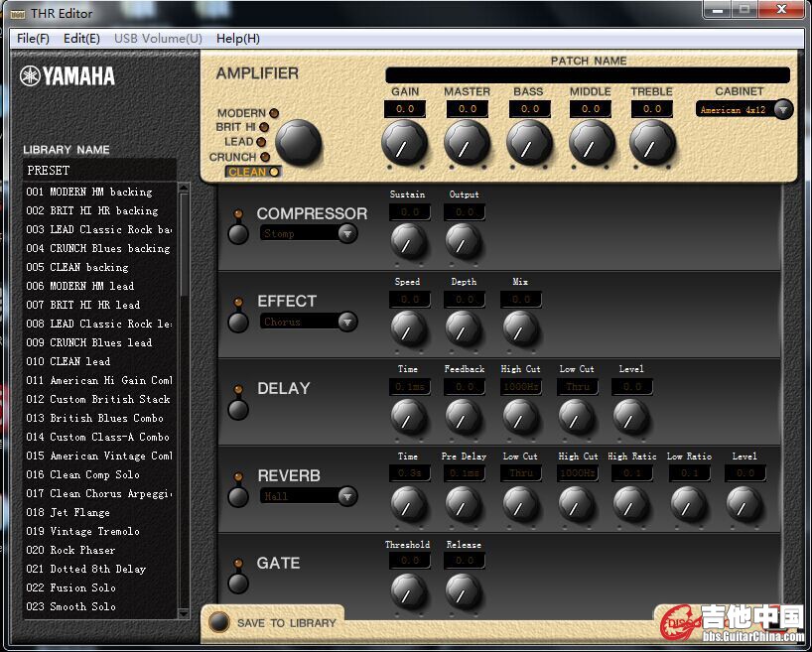The height and width of the screenshot is (652, 812).
Task: Click the TREBLE knob
Action: 652,144
